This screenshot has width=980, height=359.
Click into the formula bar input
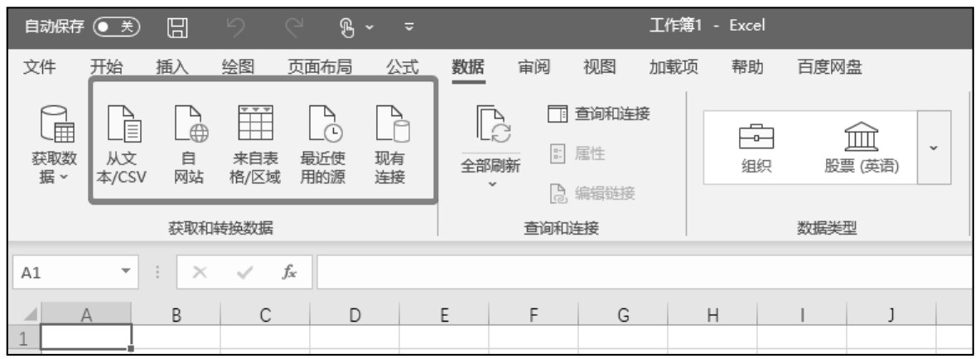644,272
